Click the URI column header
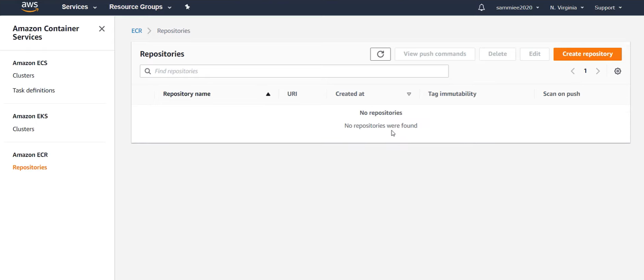This screenshot has width=644, height=280. click(x=292, y=94)
